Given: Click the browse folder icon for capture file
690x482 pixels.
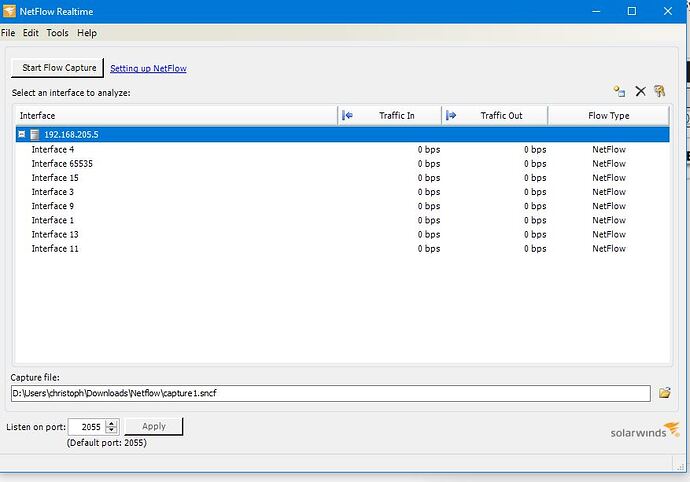Looking at the screenshot, I should (x=664, y=393).
